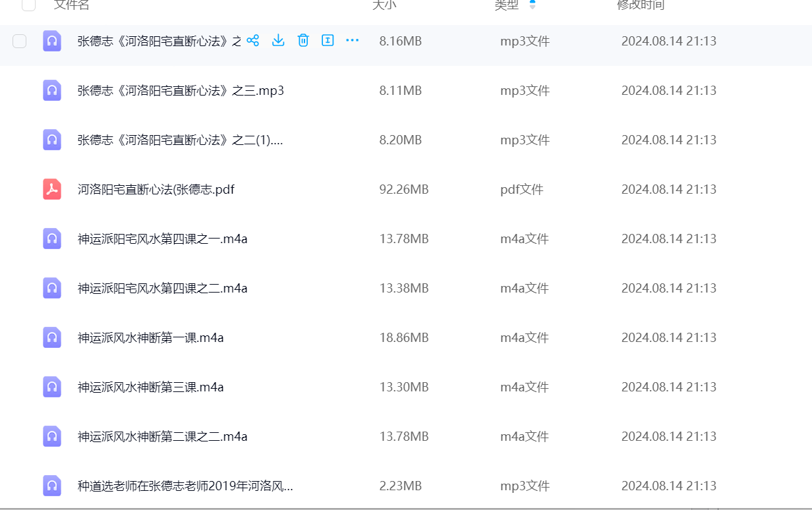Select all files with the header checkbox
The height and width of the screenshot is (510, 812).
click(28, 5)
